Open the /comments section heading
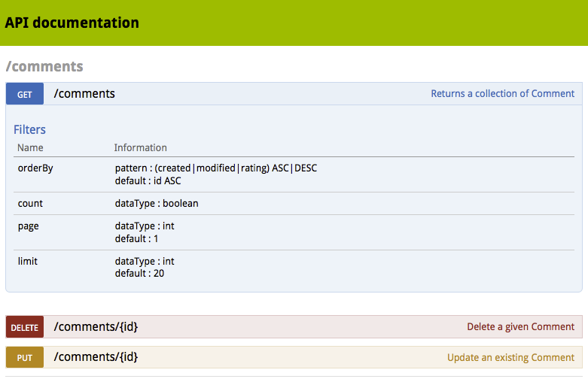Image resolution: width=588 pixels, height=385 pixels. point(44,66)
